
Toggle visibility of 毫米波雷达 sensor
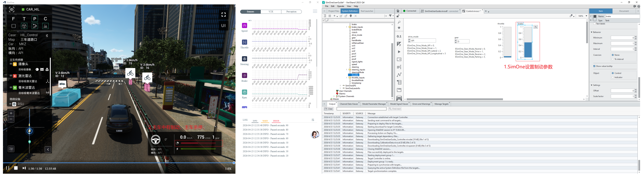click(x=11, y=87)
